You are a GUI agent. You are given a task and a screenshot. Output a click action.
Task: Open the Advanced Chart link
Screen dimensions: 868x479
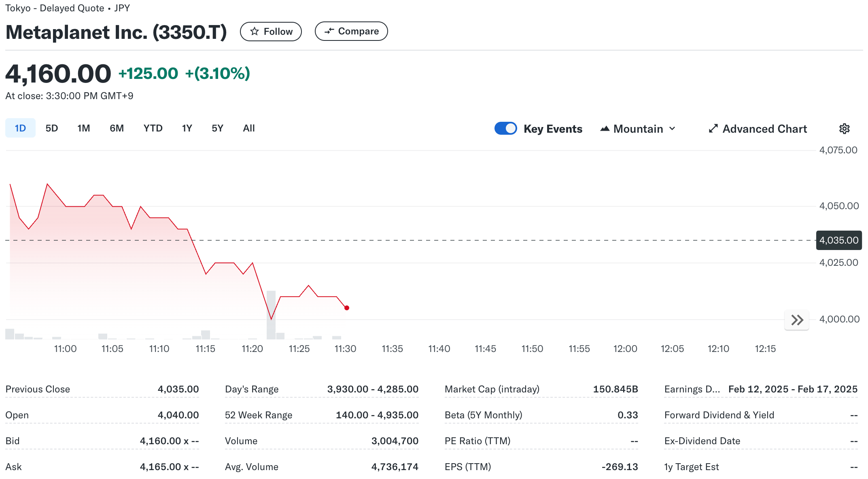758,129
